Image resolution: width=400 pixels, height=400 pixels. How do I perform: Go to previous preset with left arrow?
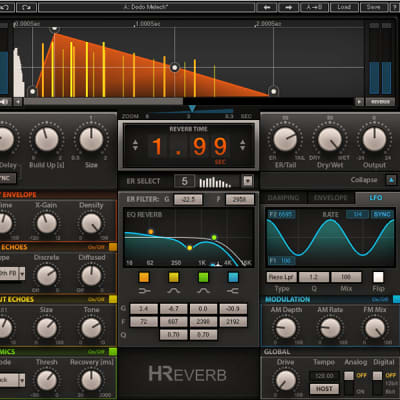tap(267, 7)
